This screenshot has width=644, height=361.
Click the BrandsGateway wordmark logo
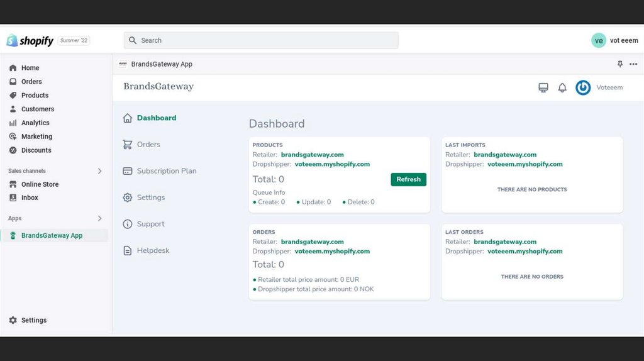158,86
